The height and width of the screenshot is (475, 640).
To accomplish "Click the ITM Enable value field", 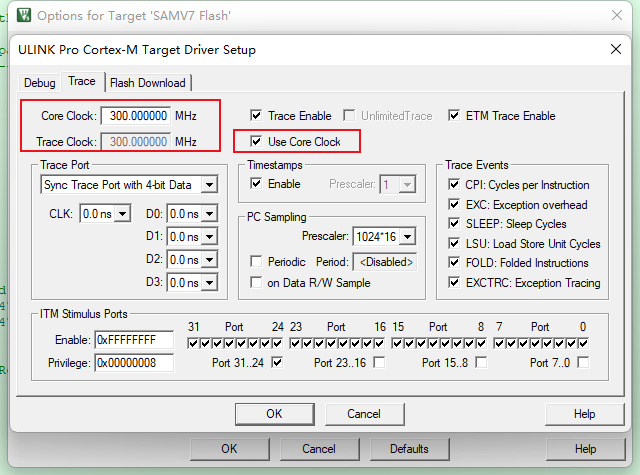I will (x=133, y=341).
